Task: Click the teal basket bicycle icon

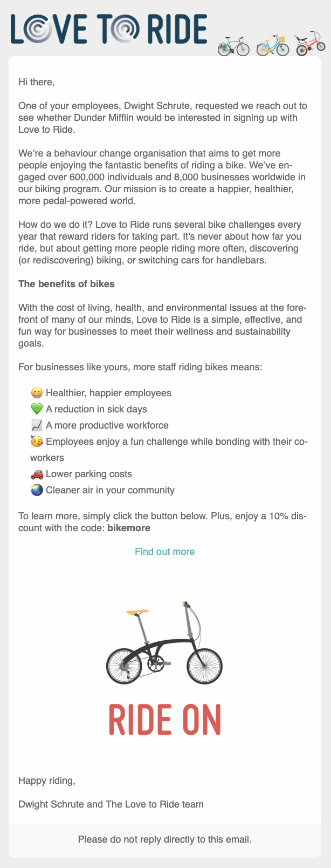Action: (272, 45)
